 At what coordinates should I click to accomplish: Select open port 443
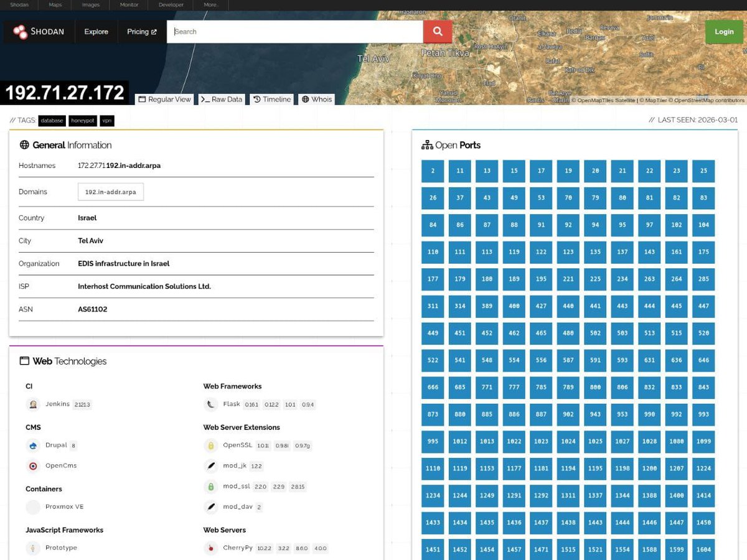click(622, 306)
